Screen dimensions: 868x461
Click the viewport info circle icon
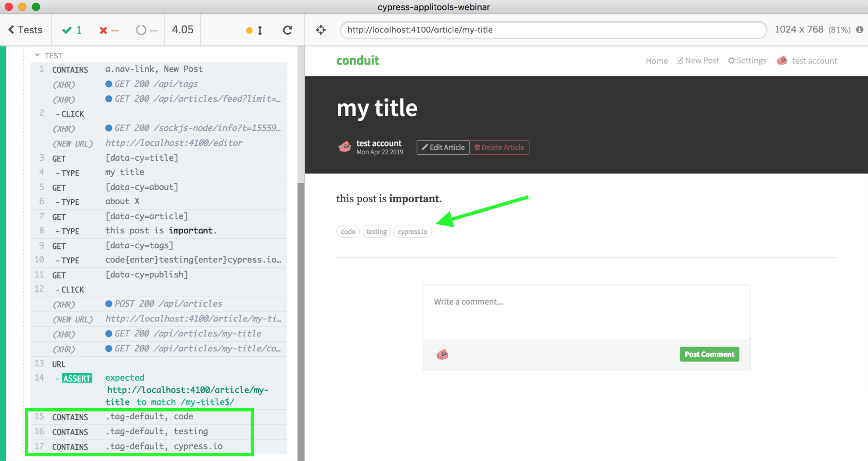[860, 30]
